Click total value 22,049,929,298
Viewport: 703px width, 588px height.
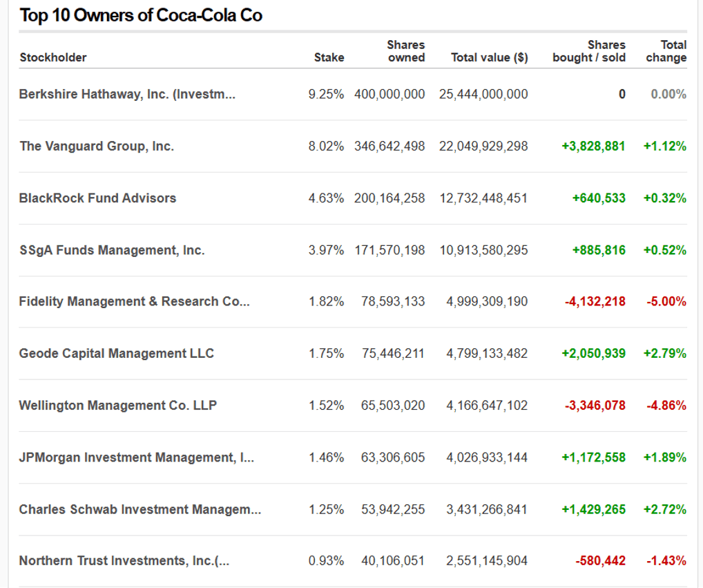point(483,146)
